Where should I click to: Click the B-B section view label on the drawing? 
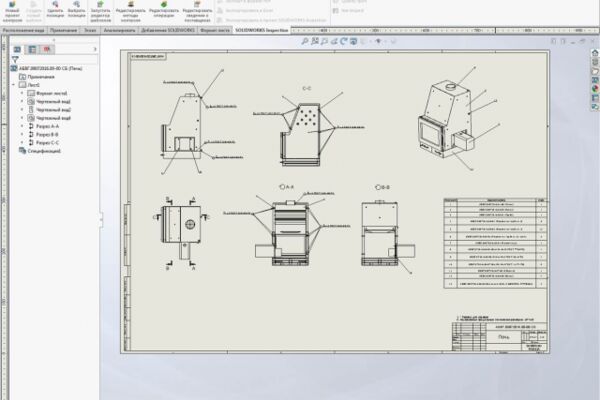pyautogui.click(x=385, y=187)
